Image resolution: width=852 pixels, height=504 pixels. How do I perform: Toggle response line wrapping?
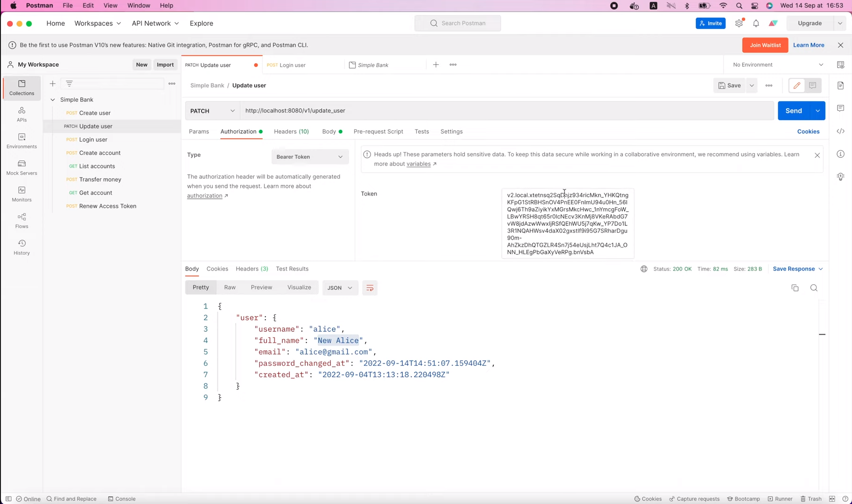point(370,288)
